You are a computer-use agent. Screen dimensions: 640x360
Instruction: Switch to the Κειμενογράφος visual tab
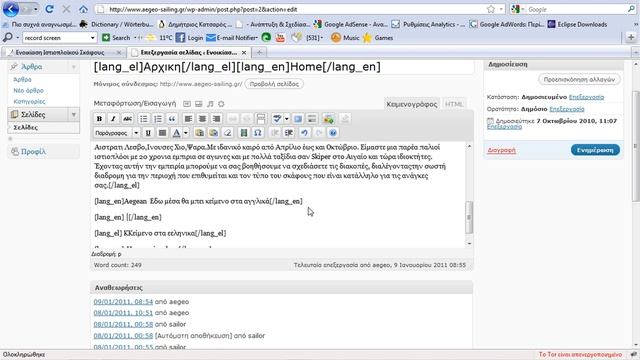click(x=412, y=104)
